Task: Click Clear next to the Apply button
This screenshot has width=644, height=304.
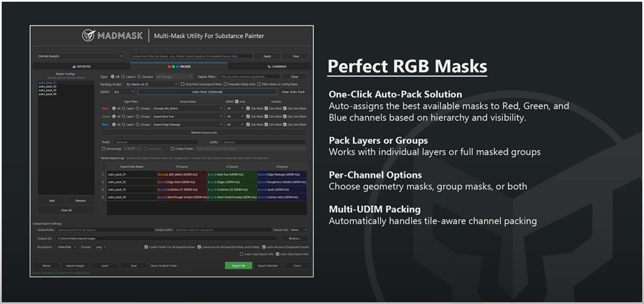Action: click(295, 56)
